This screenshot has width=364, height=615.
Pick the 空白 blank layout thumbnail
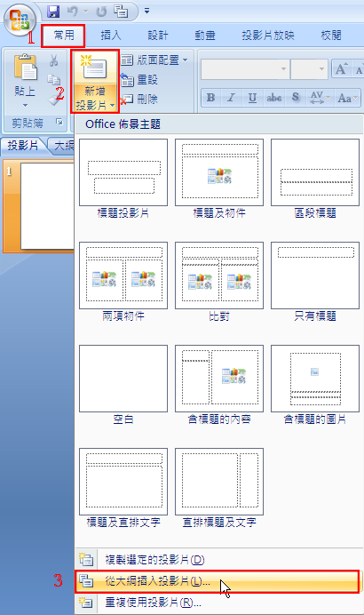(123, 379)
